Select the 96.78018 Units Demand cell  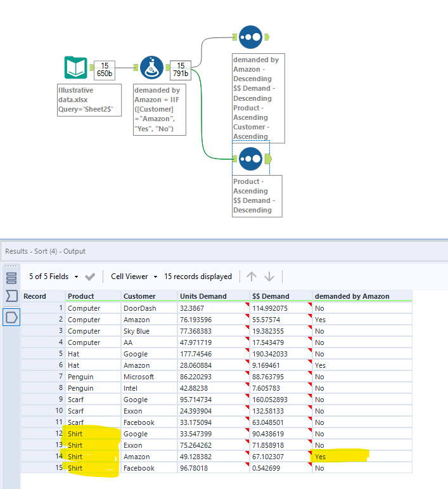tap(214, 468)
